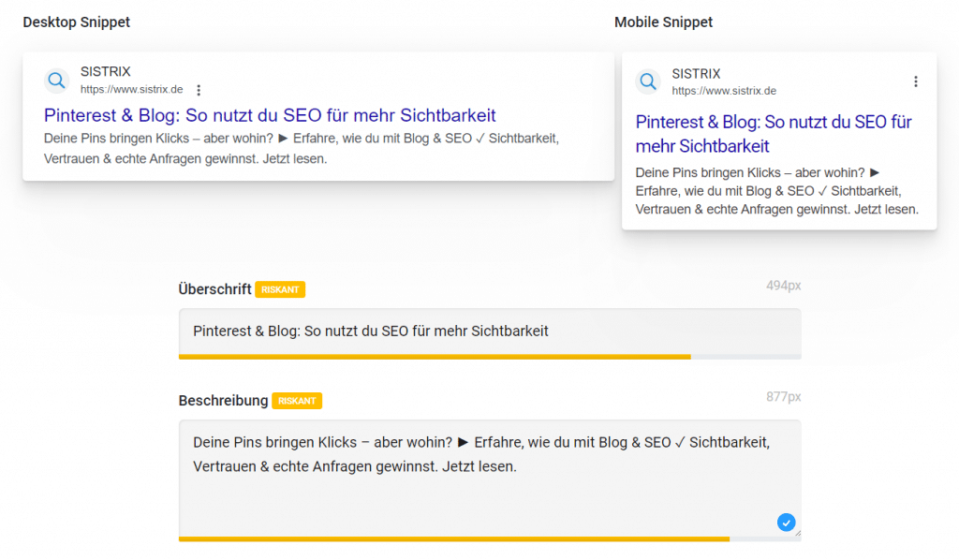This screenshot has width=959, height=560.
Task: Click the mobile snippet URL https://www.sistrix.de
Action: (724, 91)
